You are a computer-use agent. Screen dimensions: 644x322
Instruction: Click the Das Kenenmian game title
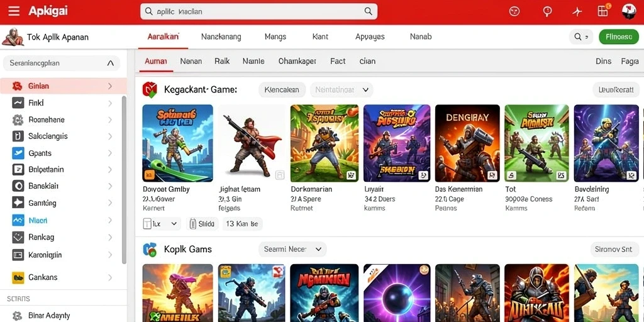coord(458,189)
